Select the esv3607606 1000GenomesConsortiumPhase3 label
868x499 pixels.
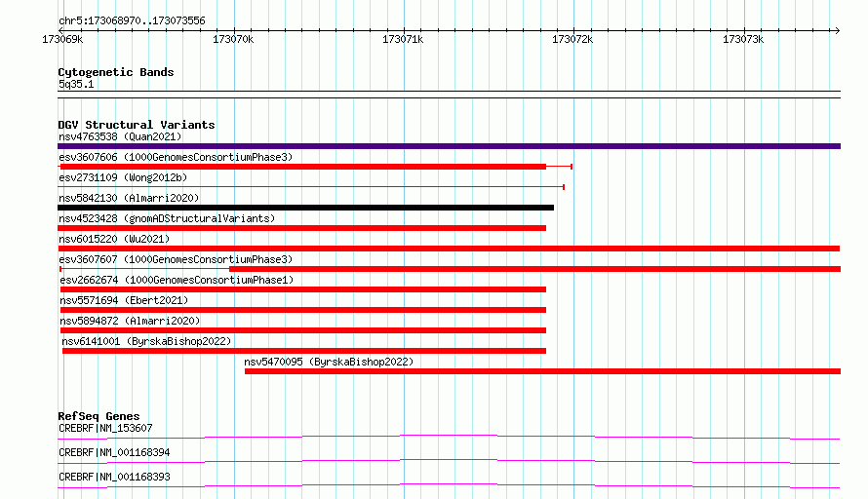[x=176, y=157]
